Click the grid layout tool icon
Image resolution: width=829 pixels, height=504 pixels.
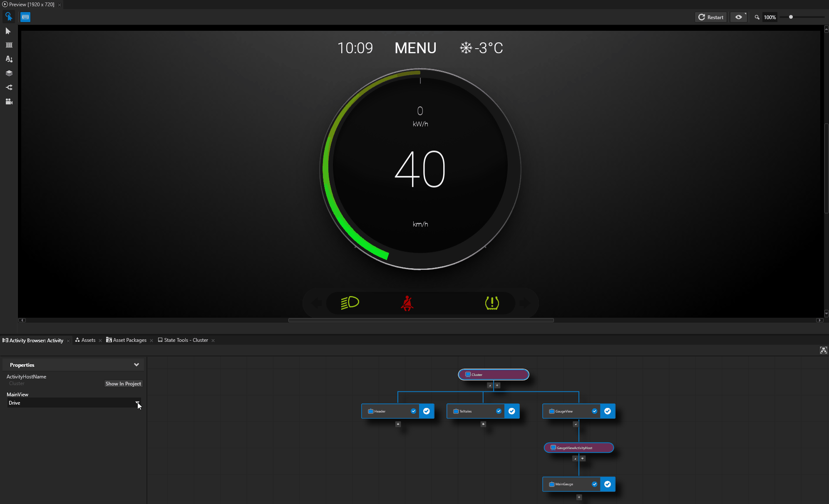click(x=9, y=45)
